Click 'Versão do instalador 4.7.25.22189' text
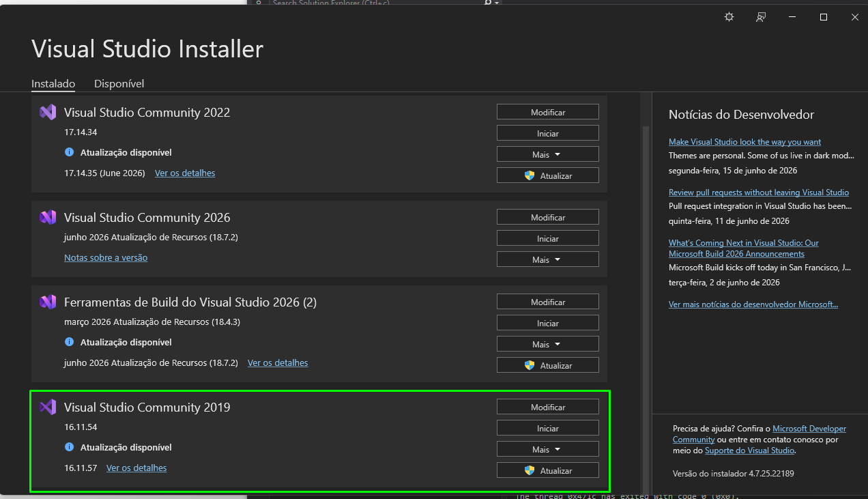Image resolution: width=868 pixels, height=499 pixels. 734,473
